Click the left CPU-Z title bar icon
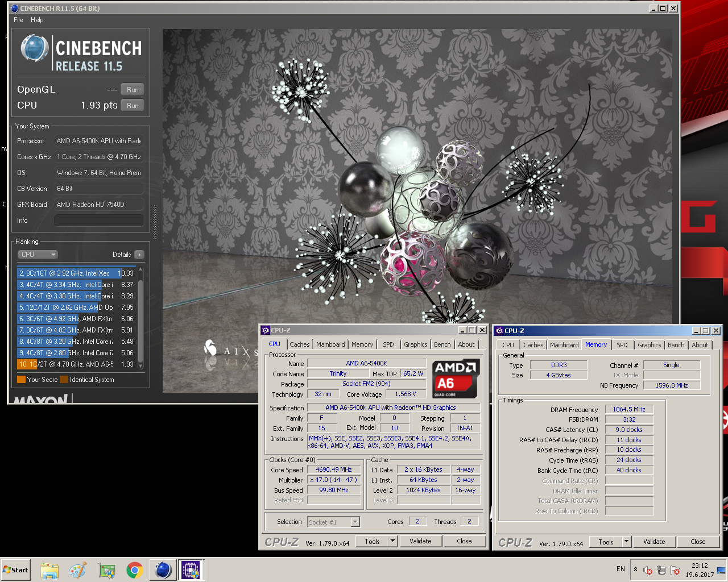728x582 pixels. click(x=266, y=330)
